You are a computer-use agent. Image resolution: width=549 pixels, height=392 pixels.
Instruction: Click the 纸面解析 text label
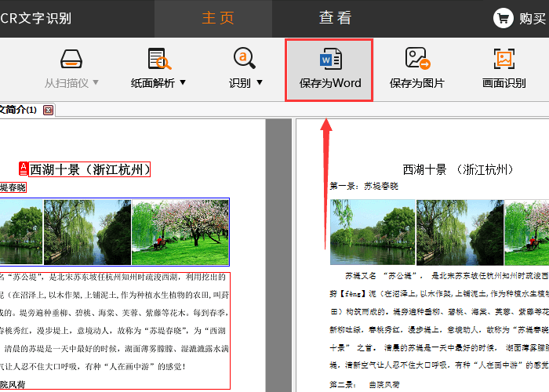(x=153, y=83)
